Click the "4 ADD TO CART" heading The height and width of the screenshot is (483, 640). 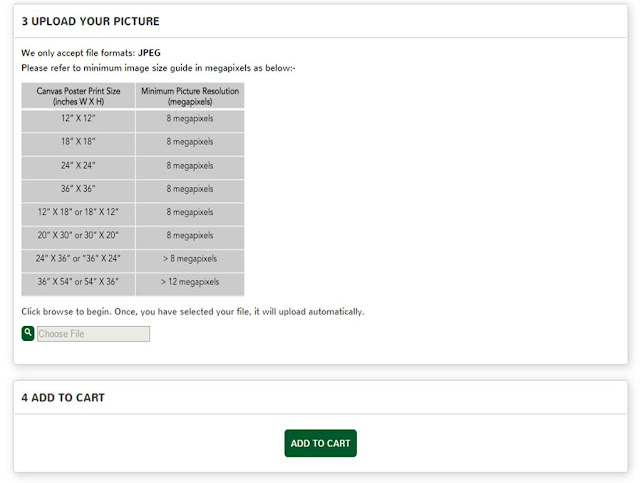[x=63, y=398]
